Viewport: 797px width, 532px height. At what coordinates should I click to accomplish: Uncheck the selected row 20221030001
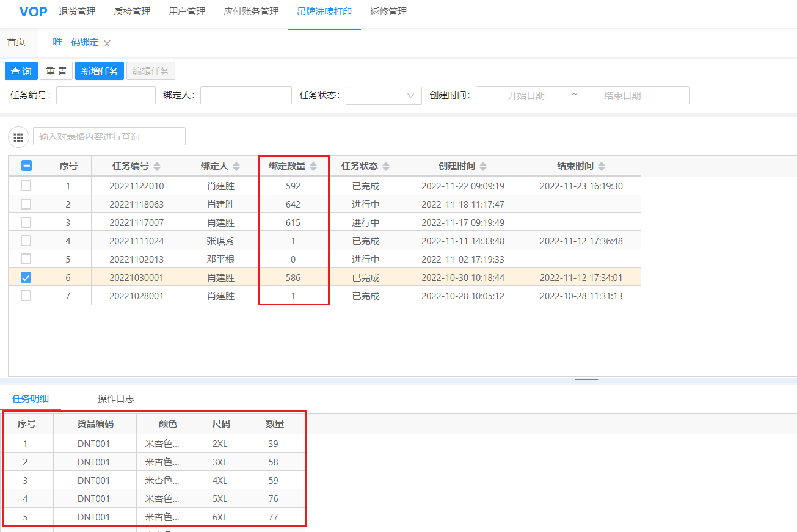[x=26, y=277]
